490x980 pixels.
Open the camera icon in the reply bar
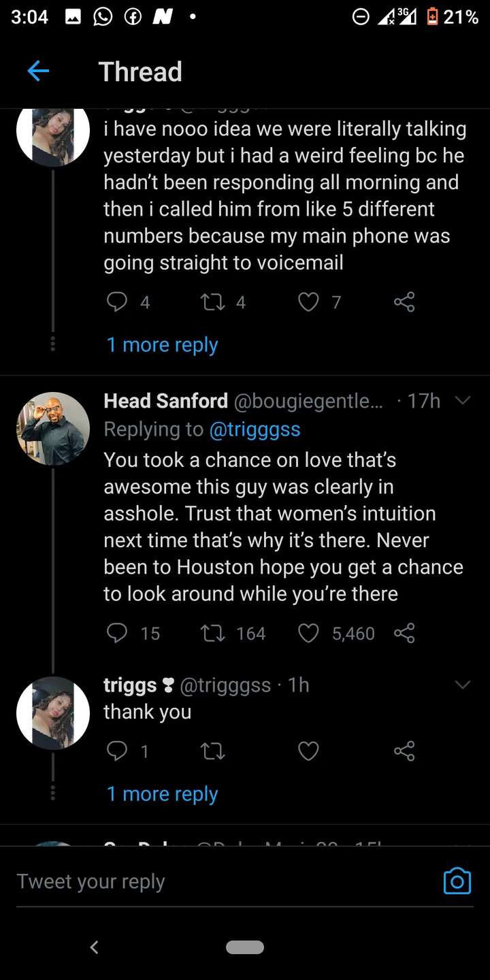click(457, 881)
